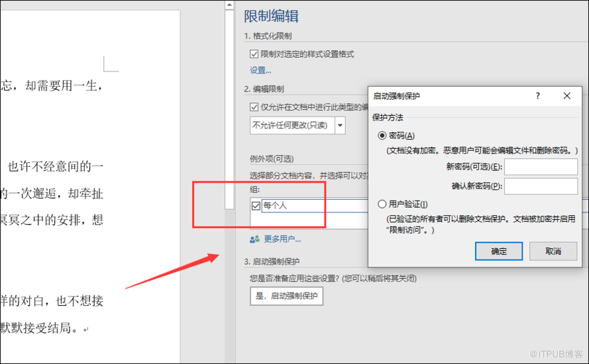The width and height of the screenshot is (589, 364).
Task: Open the 更多用户... link
Action: pyautogui.click(x=282, y=239)
